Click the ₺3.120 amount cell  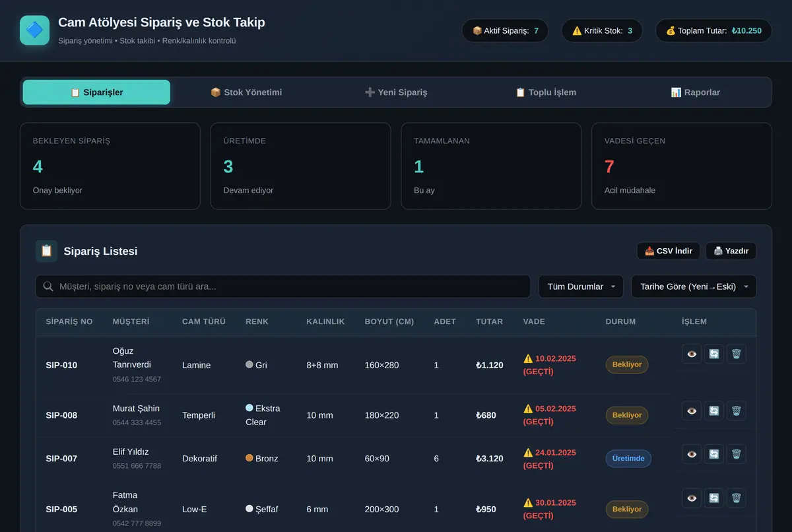coord(490,459)
